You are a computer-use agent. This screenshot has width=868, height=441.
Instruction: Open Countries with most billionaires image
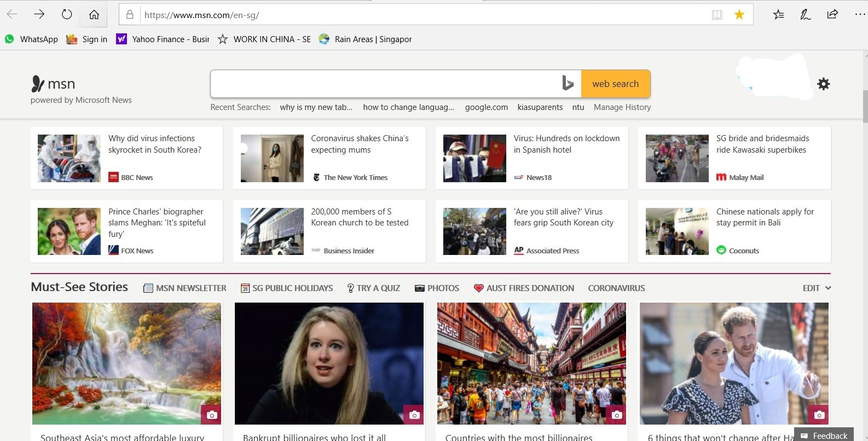pyautogui.click(x=532, y=363)
